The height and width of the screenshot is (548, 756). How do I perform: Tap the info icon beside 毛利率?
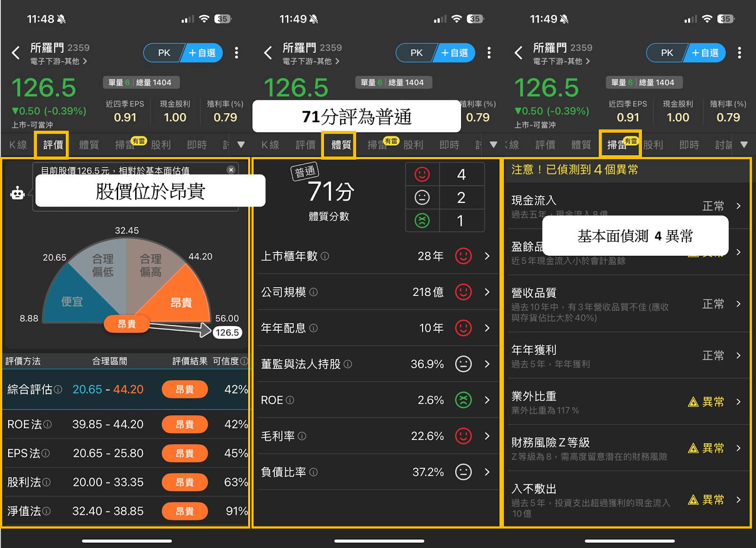tap(302, 436)
